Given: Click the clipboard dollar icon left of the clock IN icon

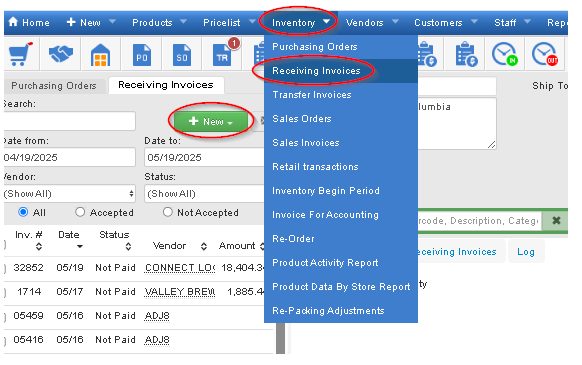Looking at the screenshot, I should point(466,54).
